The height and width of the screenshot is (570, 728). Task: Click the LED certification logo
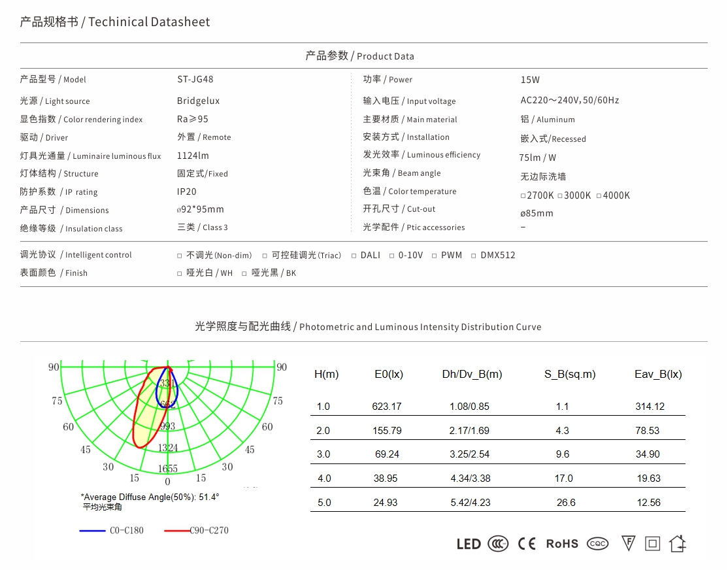pyautogui.click(x=469, y=544)
